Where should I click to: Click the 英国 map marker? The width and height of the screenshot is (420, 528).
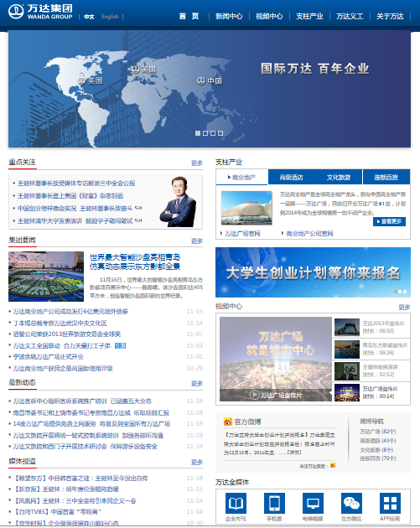coord(143,70)
